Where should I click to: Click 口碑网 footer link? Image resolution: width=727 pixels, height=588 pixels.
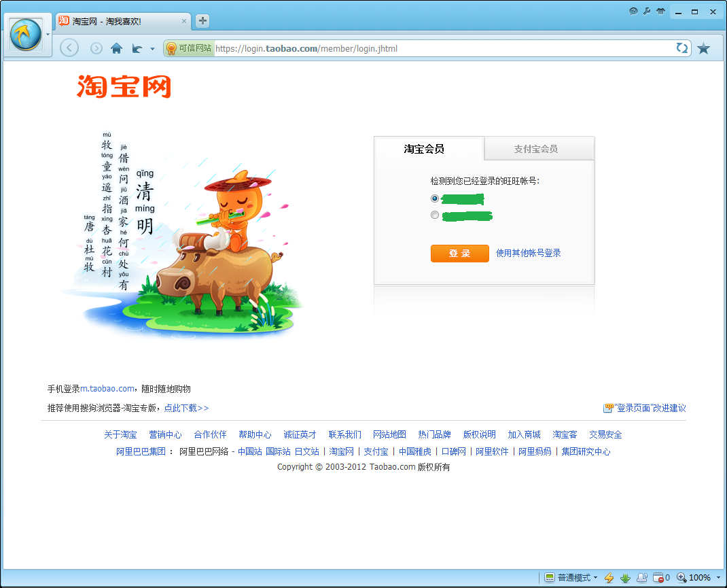pyautogui.click(x=453, y=451)
